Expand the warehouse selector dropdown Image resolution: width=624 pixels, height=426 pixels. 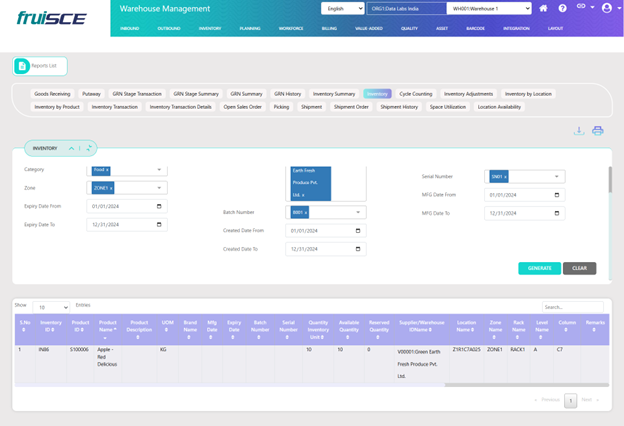525,8
